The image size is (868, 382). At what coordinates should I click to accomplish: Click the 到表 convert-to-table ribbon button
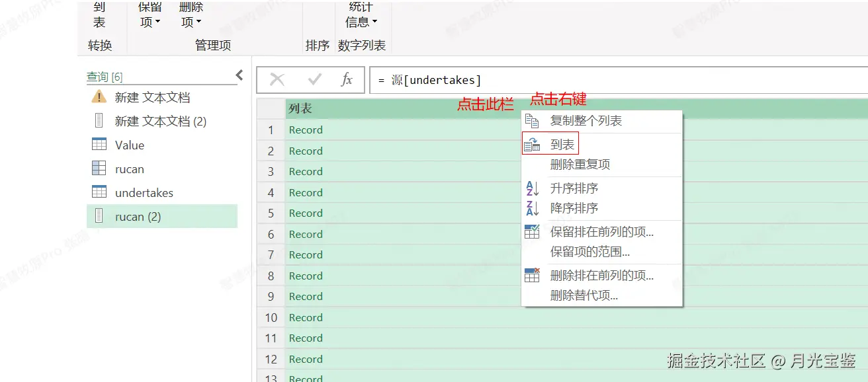pyautogui.click(x=99, y=15)
